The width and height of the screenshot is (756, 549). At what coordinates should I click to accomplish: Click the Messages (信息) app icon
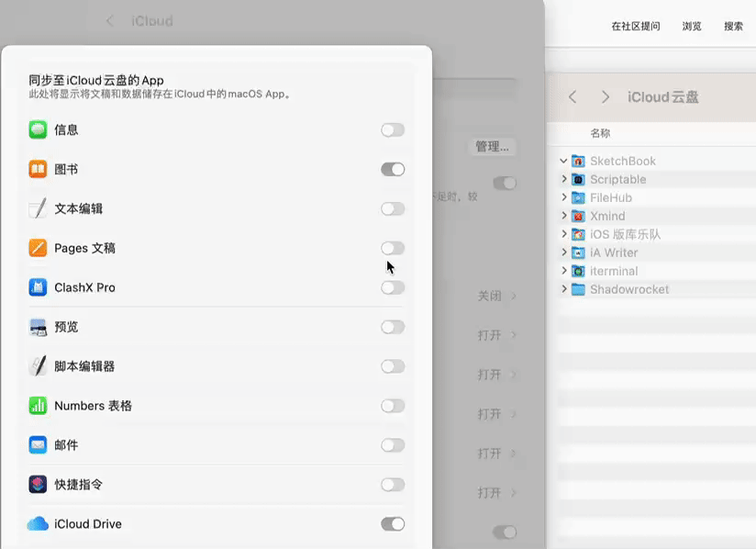click(38, 130)
